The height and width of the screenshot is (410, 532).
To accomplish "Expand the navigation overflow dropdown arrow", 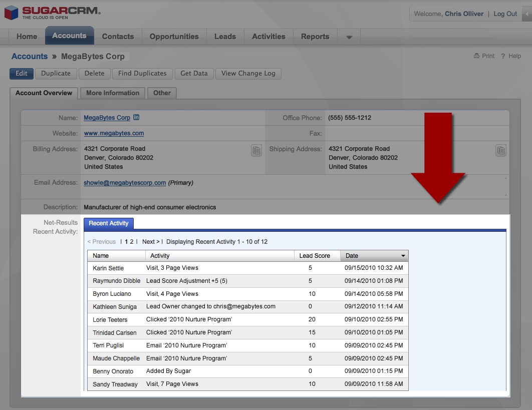I will coord(349,37).
